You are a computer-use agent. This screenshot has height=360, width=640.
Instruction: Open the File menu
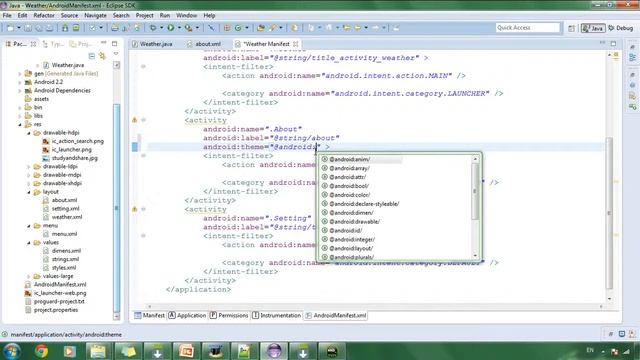pos(7,16)
